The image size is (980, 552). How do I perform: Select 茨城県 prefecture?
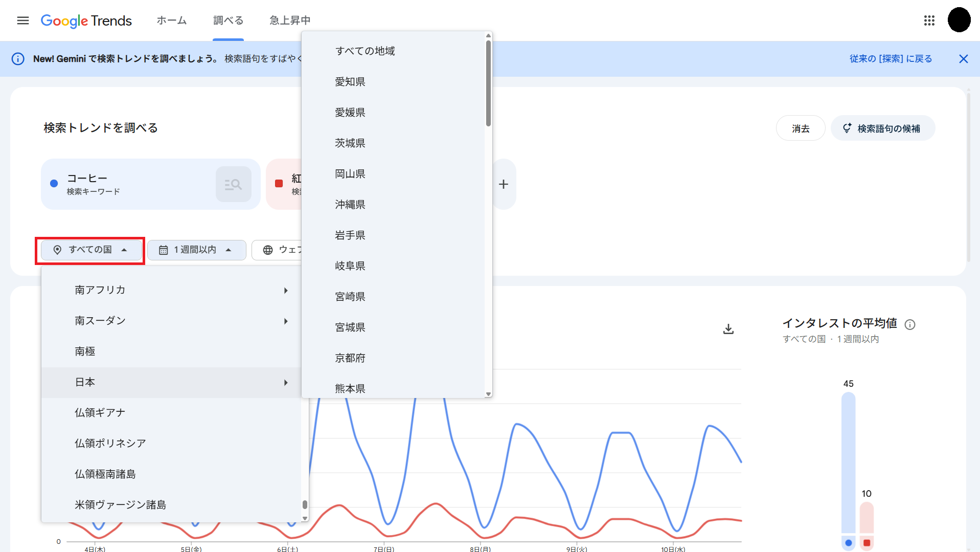(393, 143)
